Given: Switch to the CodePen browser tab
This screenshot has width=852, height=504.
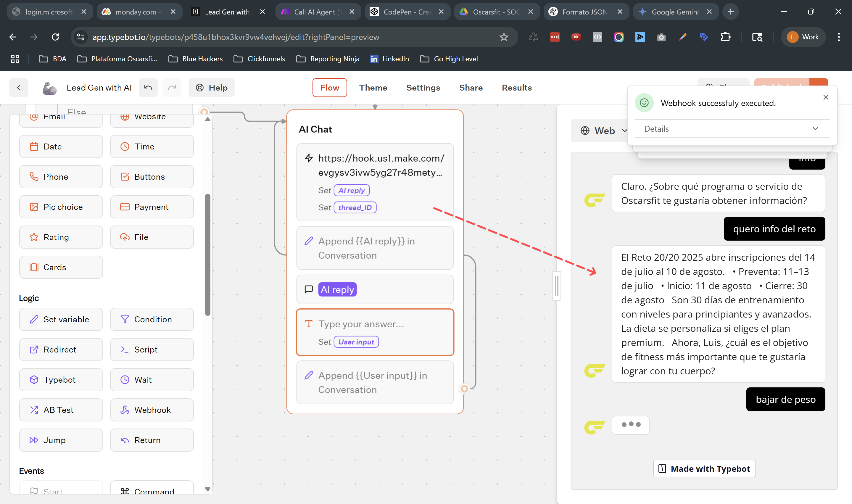Looking at the screenshot, I should click(407, 12).
